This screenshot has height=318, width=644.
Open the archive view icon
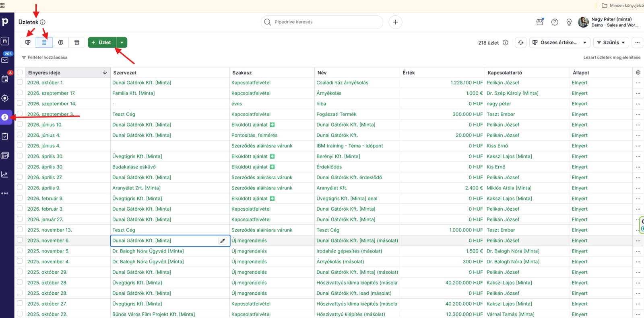(x=77, y=42)
